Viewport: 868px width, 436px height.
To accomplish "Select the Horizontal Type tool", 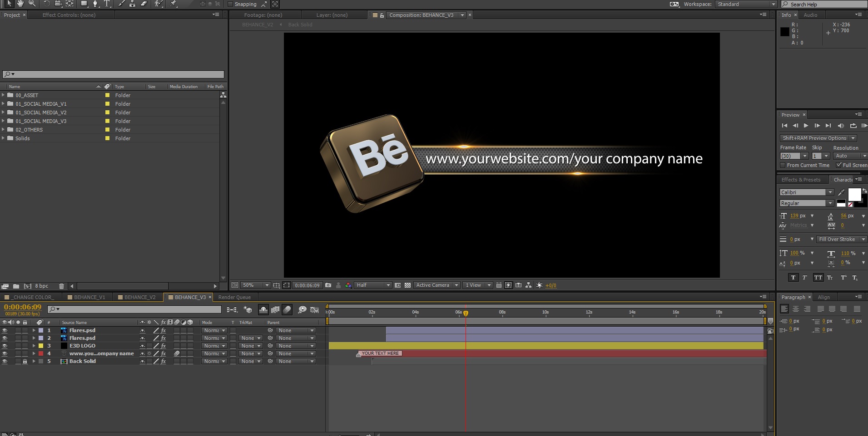I will (107, 4).
